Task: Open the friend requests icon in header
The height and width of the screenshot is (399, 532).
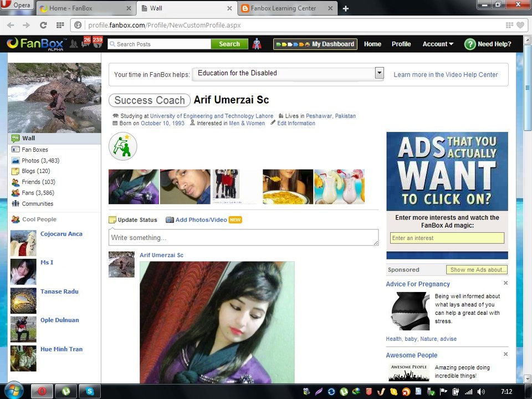Action: 74,44
